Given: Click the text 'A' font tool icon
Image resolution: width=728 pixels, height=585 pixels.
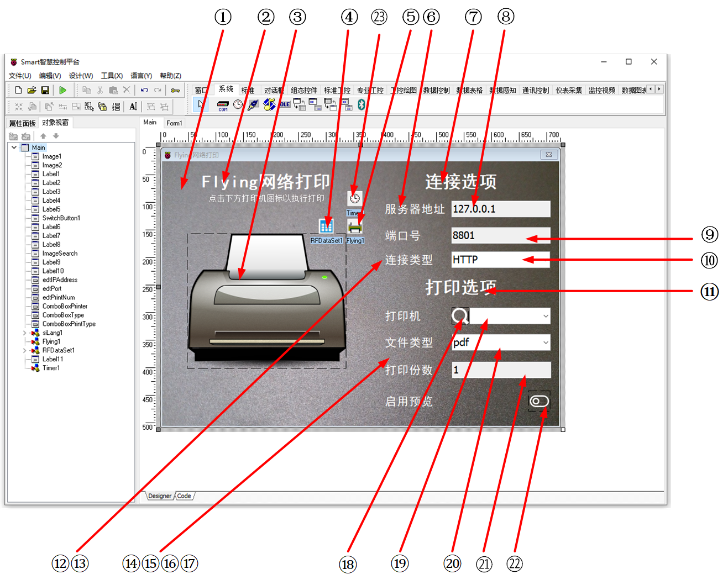Looking at the screenshot, I should coord(133,107).
